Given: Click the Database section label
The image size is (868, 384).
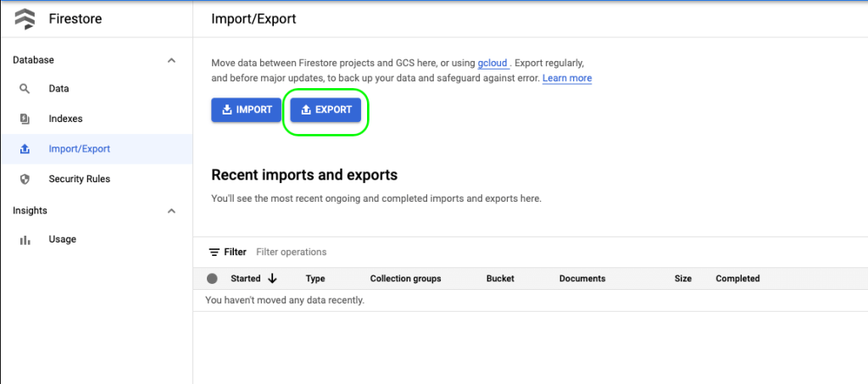Looking at the screenshot, I should 33,60.
